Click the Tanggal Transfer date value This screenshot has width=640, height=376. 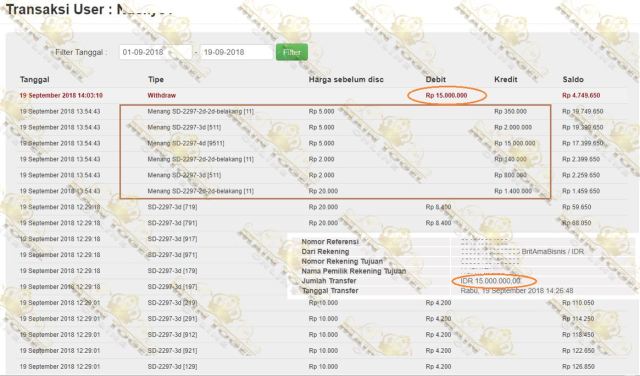click(x=517, y=291)
